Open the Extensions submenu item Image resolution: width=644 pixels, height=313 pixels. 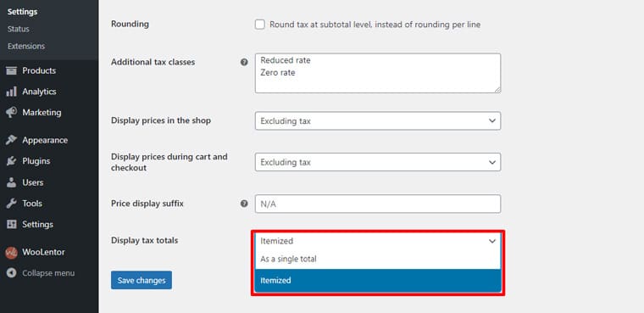26,46
